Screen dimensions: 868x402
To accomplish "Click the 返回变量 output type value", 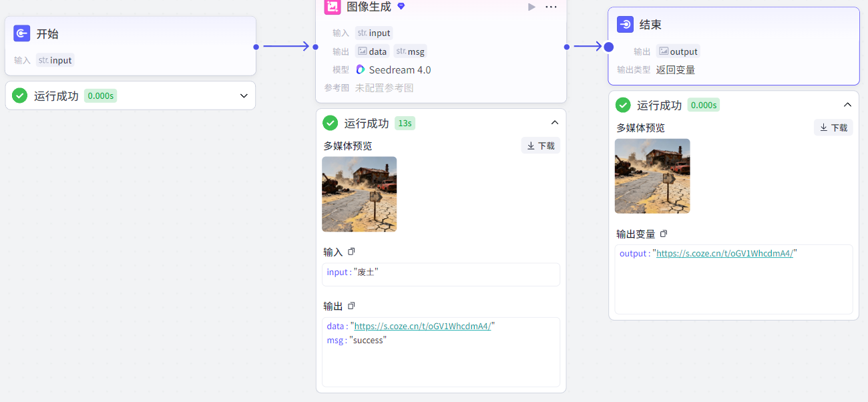I will point(676,69).
